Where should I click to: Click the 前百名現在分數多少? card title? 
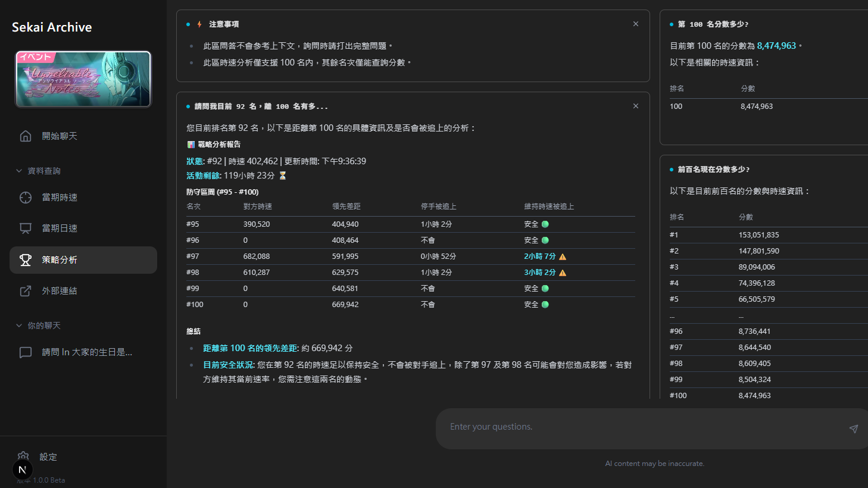713,170
